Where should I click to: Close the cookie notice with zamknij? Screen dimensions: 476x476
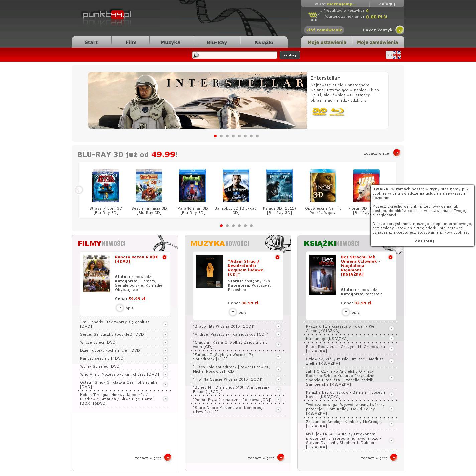(424, 240)
